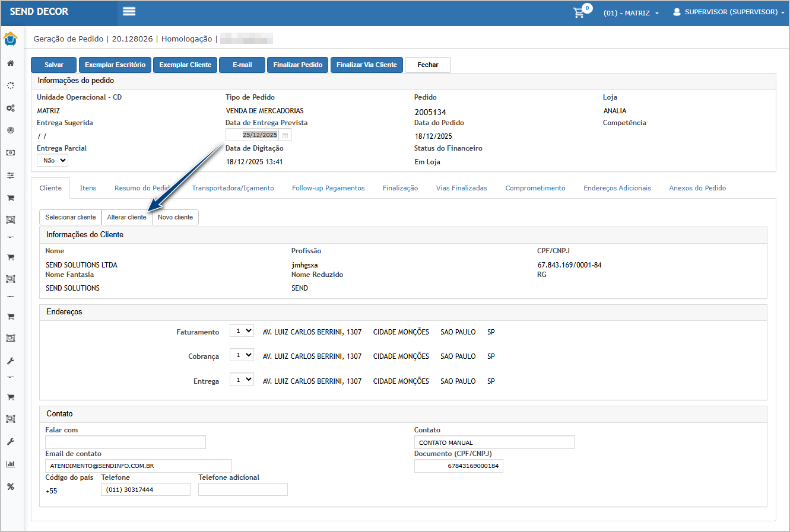Click the percent sign sidebar icon
The width and height of the screenshot is (790, 532).
pos(11,487)
